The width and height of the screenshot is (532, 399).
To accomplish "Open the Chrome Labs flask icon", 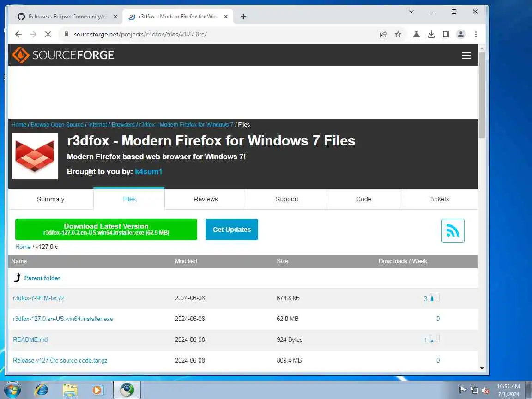I will click(x=416, y=34).
